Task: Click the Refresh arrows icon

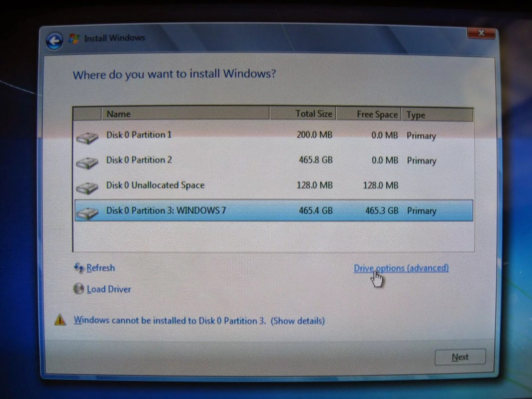Action: [x=79, y=268]
